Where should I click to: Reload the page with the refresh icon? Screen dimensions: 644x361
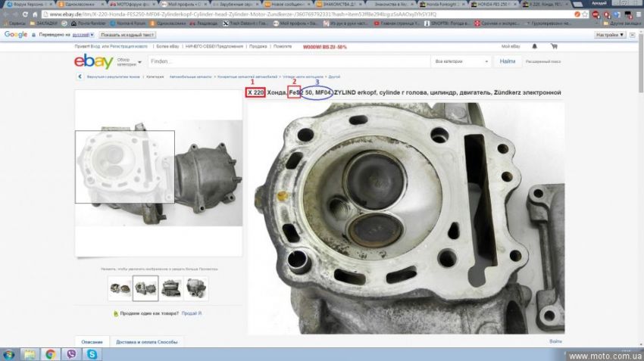point(25,14)
